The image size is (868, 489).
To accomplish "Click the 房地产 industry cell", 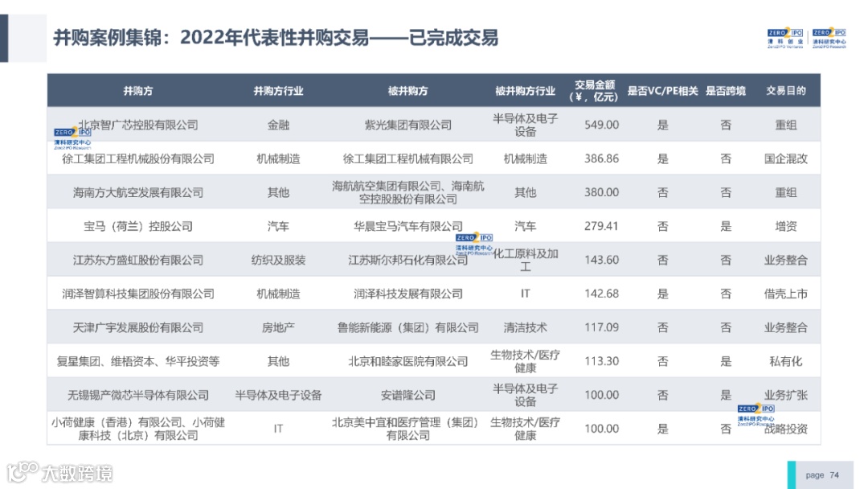I will click(x=278, y=327).
